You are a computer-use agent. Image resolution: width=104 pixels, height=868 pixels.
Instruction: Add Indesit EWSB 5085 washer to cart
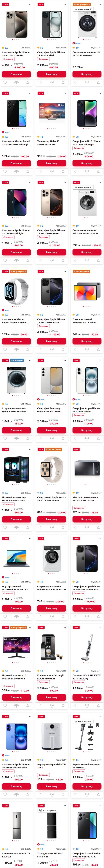coord(52,608)
